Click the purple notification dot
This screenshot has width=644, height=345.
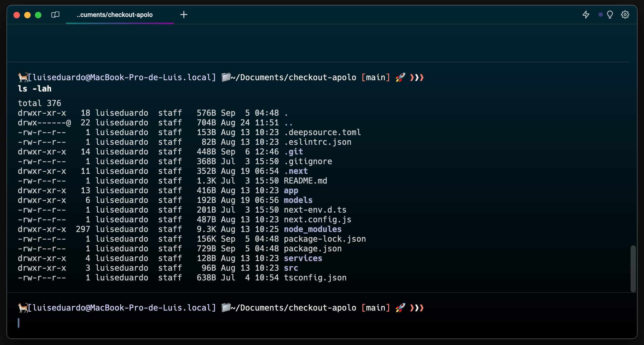click(600, 15)
